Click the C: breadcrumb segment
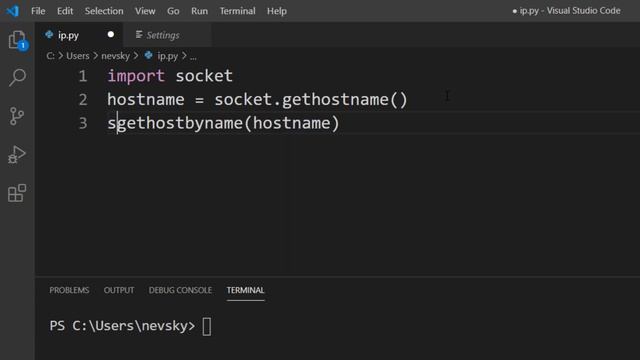Viewport: 640px width, 360px height. pyautogui.click(x=50, y=56)
